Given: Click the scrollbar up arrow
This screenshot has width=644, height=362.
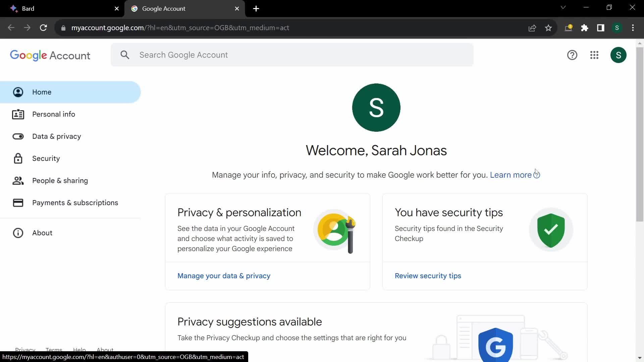Looking at the screenshot, I should (640, 43).
